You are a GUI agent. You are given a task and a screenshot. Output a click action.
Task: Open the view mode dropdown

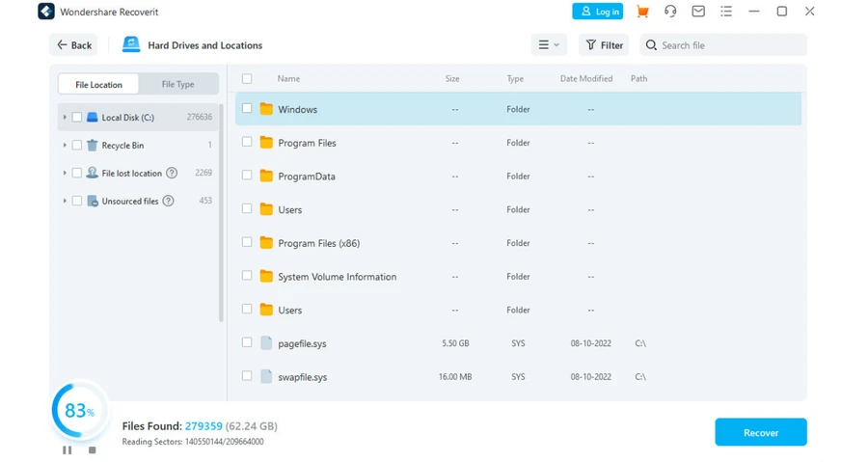pos(549,44)
